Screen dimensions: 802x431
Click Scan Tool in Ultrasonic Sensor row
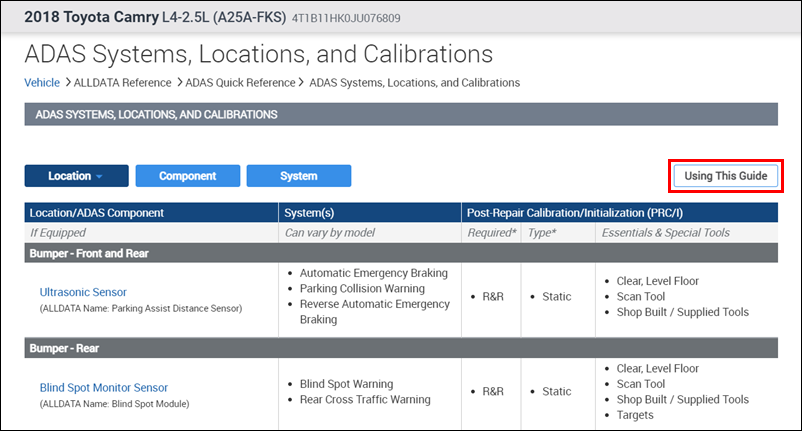tap(640, 297)
